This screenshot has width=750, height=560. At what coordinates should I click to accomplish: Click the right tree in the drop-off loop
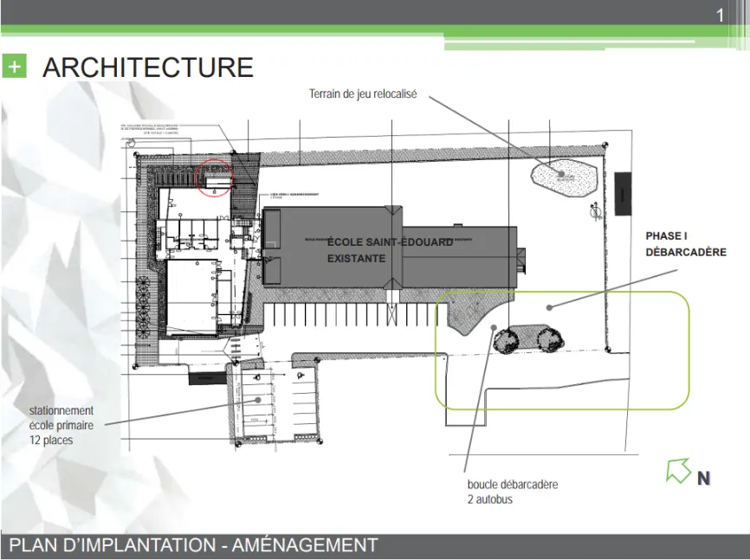[x=550, y=339]
